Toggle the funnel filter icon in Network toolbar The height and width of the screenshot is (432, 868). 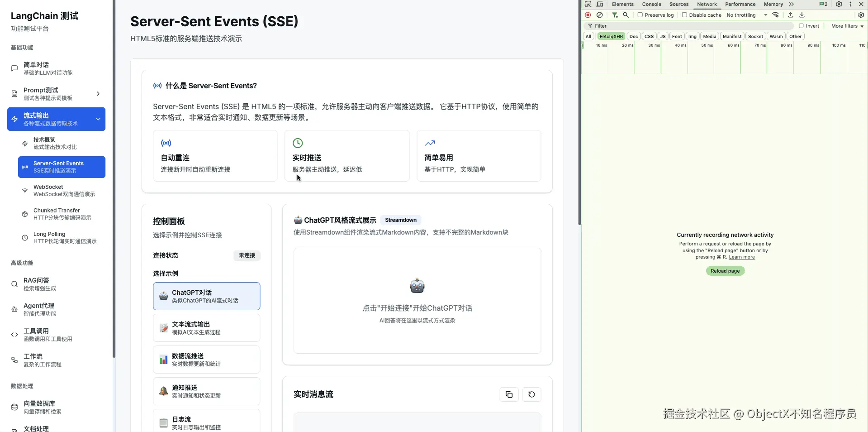coord(615,15)
